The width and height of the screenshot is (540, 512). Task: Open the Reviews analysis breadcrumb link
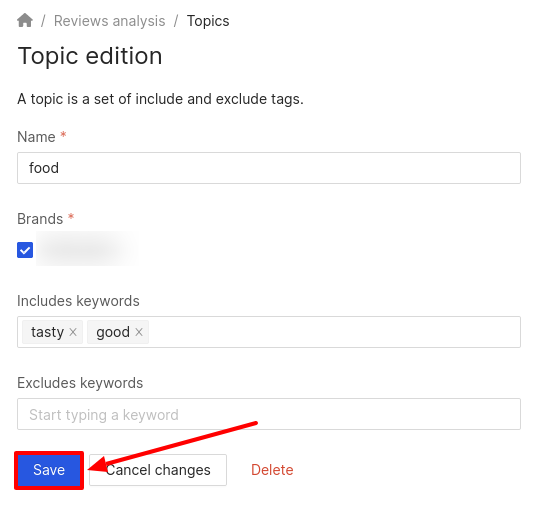[x=110, y=21]
